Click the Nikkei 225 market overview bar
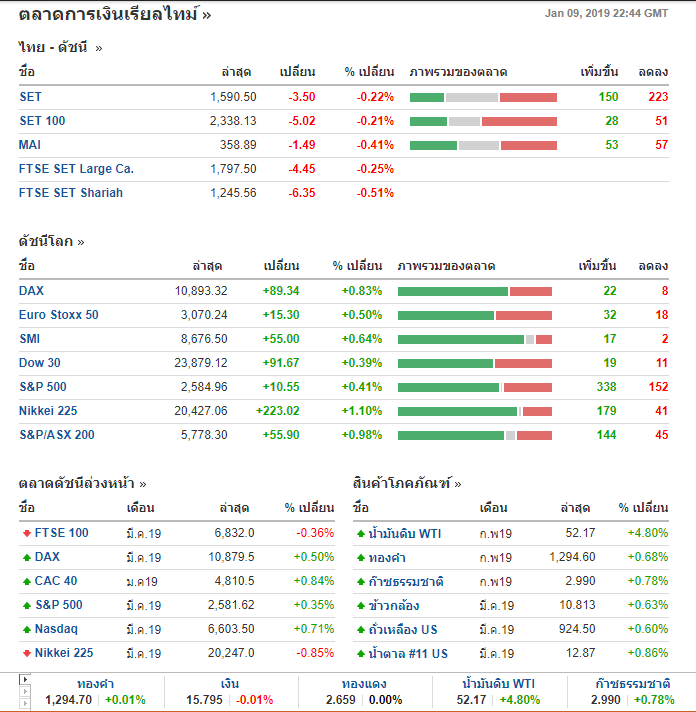The image size is (696, 712). [475, 411]
